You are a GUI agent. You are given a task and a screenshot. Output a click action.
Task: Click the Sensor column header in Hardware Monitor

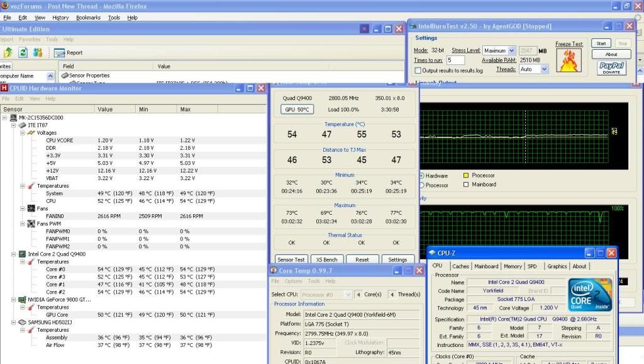click(47, 110)
